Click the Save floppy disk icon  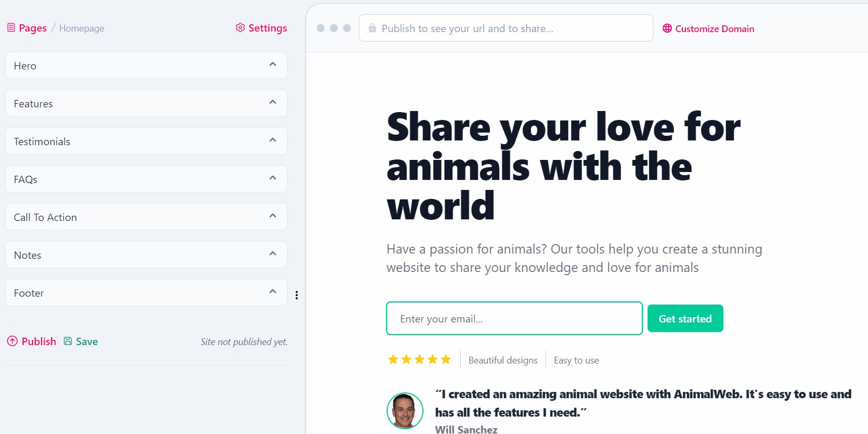click(68, 341)
